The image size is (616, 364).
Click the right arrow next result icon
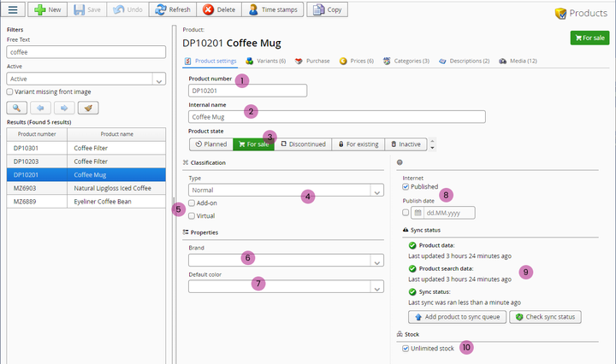pos(64,108)
